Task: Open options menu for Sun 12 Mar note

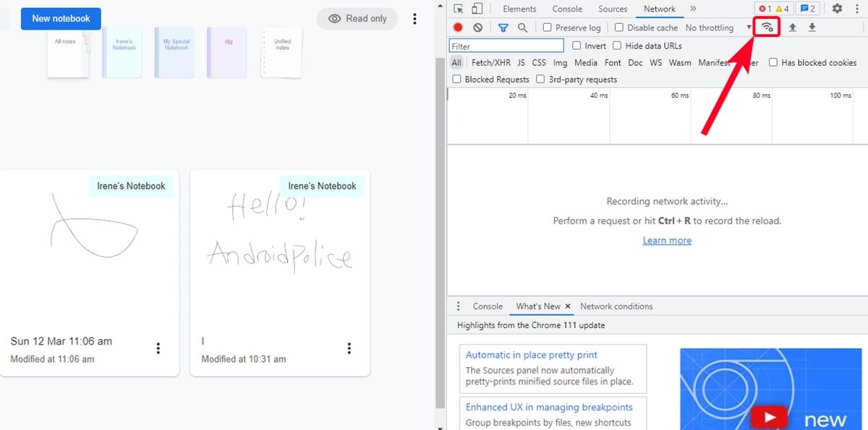Action: (158, 348)
